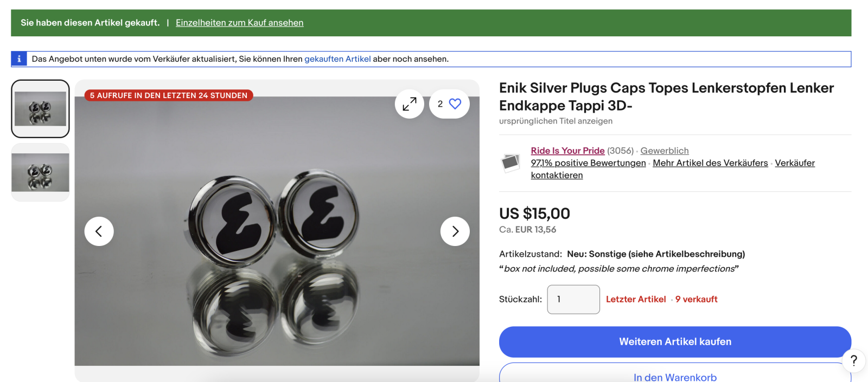Show previous product image with left arrow
The height and width of the screenshot is (382, 868).
click(99, 231)
